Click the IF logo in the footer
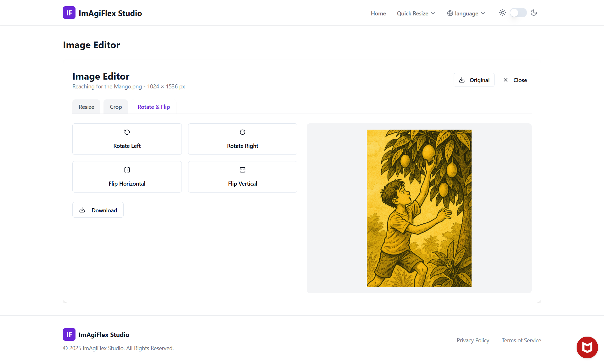 pyautogui.click(x=69, y=334)
